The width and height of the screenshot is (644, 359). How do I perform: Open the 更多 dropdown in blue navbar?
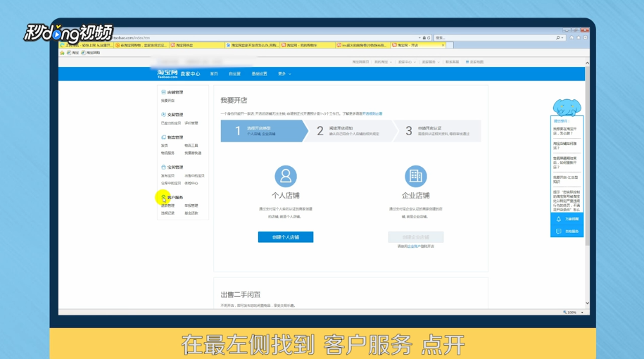(x=284, y=74)
